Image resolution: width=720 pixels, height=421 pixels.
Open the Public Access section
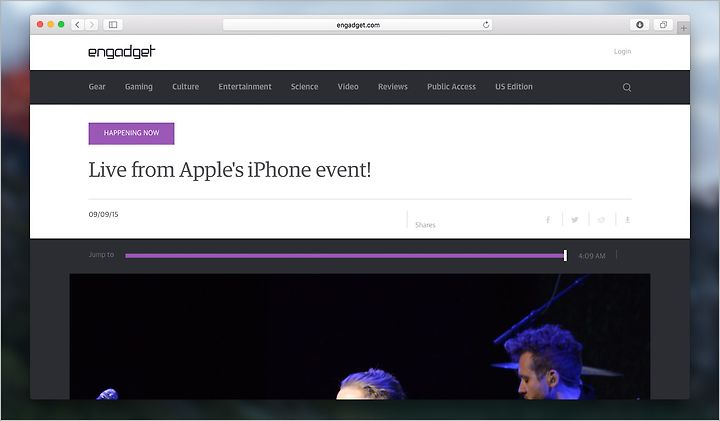pyautogui.click(x=451, y=87)
